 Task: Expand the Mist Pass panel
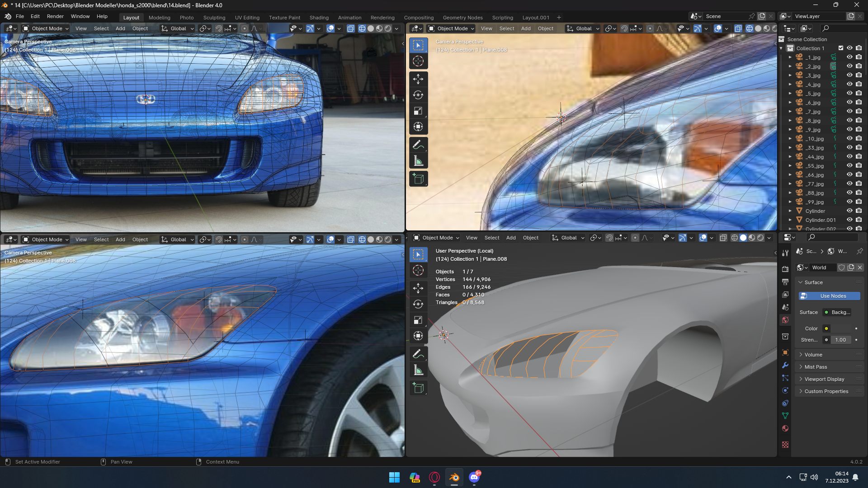click(816, 367)
